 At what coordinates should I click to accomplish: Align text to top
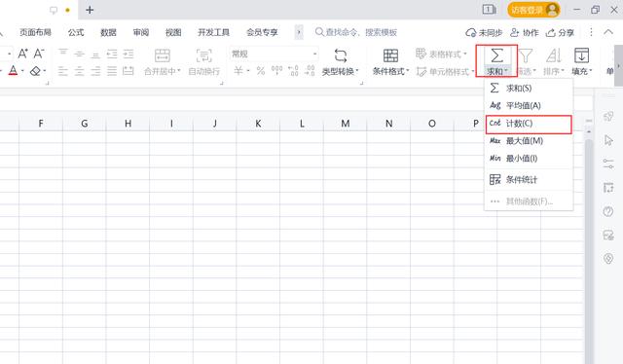(x=62, y=54)
